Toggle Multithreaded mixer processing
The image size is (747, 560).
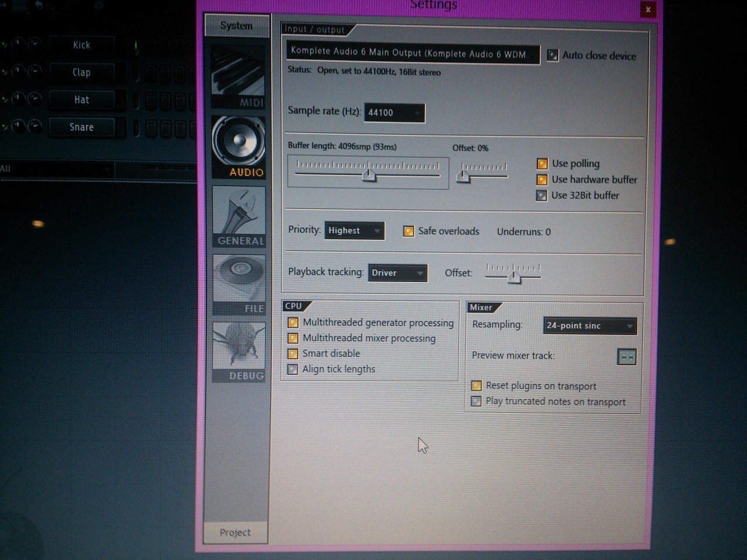click(362, 338)
